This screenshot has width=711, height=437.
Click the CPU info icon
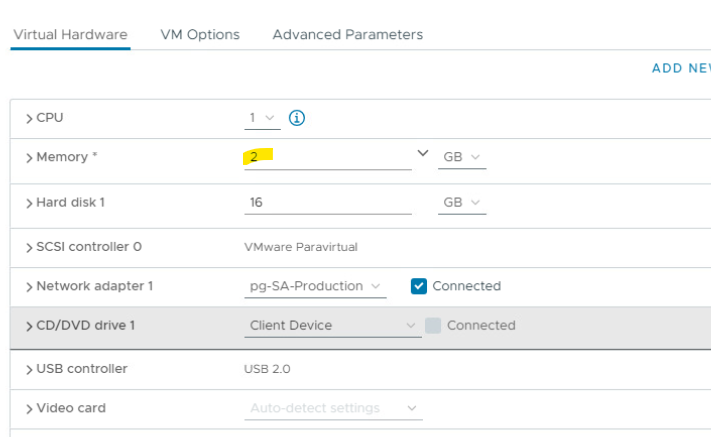pyautogui.click(x=297, y=118)
